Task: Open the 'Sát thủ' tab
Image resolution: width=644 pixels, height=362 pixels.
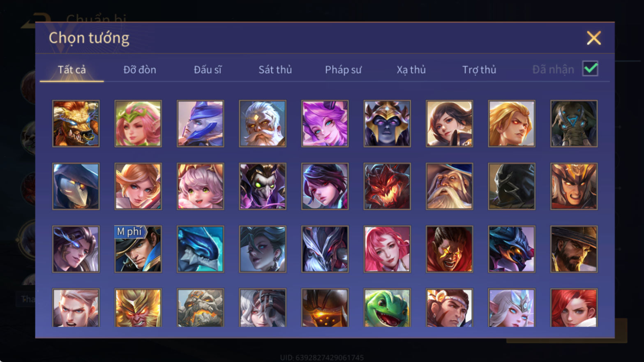Action: tap(275, 70)
